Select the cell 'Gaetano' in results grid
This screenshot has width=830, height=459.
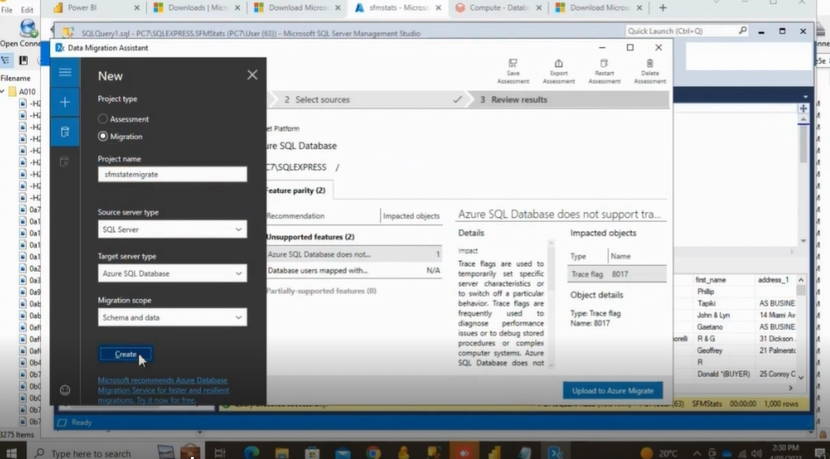pyautogui.click(x=710, y=327)
